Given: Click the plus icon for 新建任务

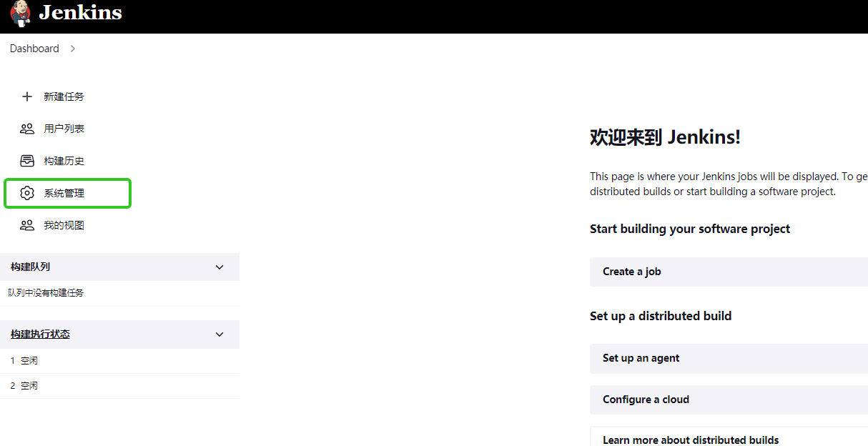Looking at the screenshot, I should 27,96.
